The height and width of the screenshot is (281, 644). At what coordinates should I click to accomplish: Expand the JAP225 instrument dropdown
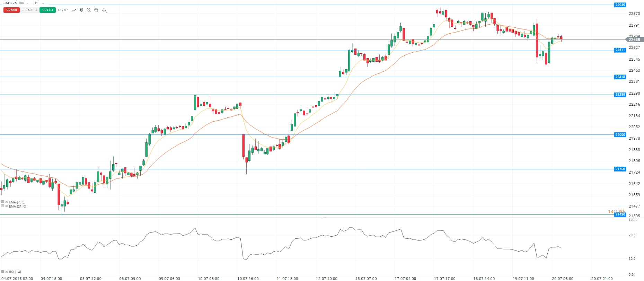(x=27, y=3)
